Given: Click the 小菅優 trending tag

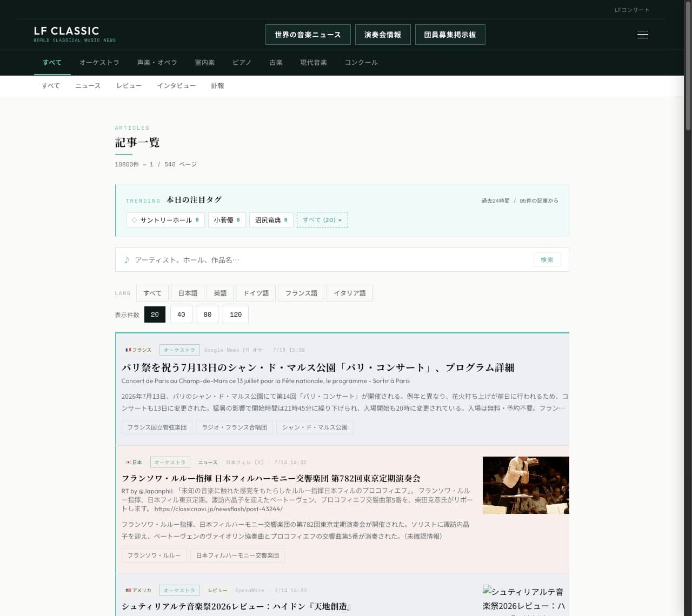Looking at the screenshot, I should coord(227,220).
